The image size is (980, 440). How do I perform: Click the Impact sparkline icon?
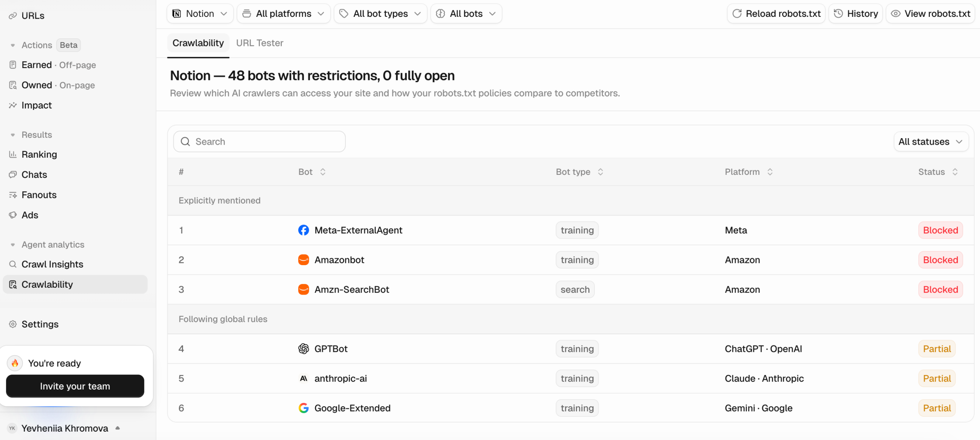(13, 105)
